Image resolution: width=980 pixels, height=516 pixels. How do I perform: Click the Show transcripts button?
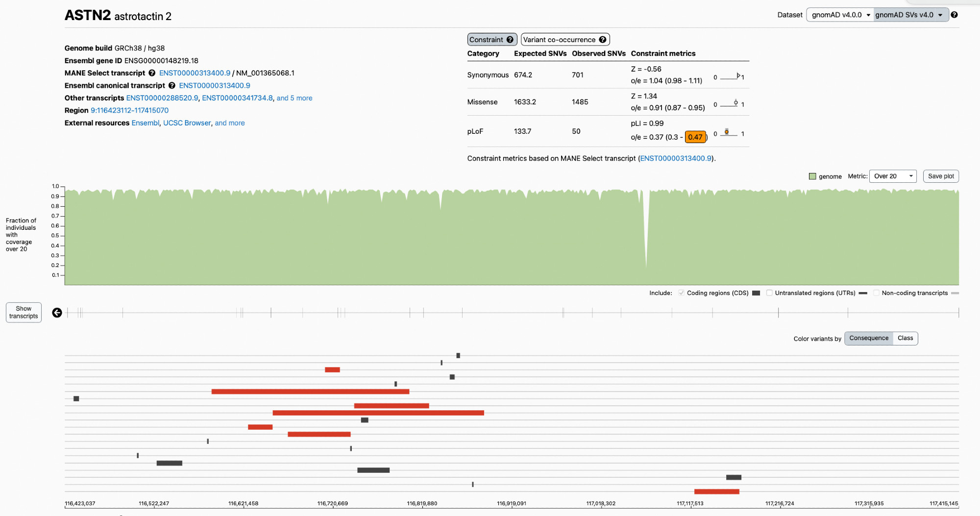[24, 313]
